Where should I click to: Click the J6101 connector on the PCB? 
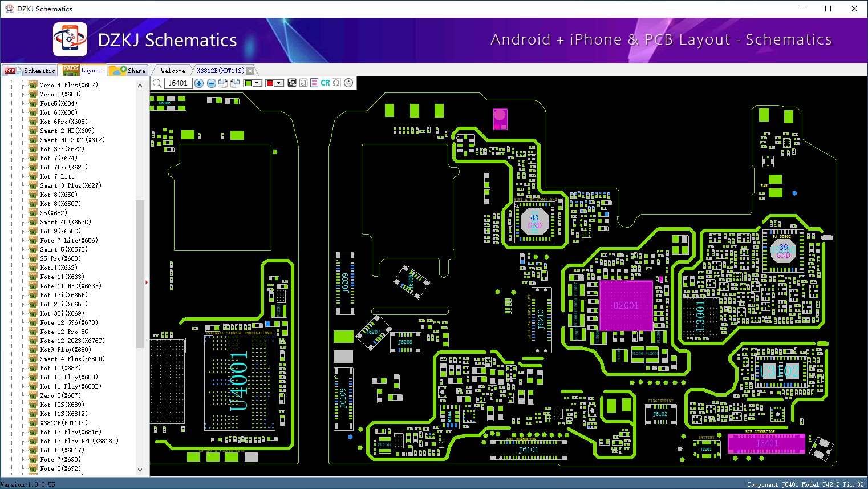pyautogui.click(x=529, y=450)
